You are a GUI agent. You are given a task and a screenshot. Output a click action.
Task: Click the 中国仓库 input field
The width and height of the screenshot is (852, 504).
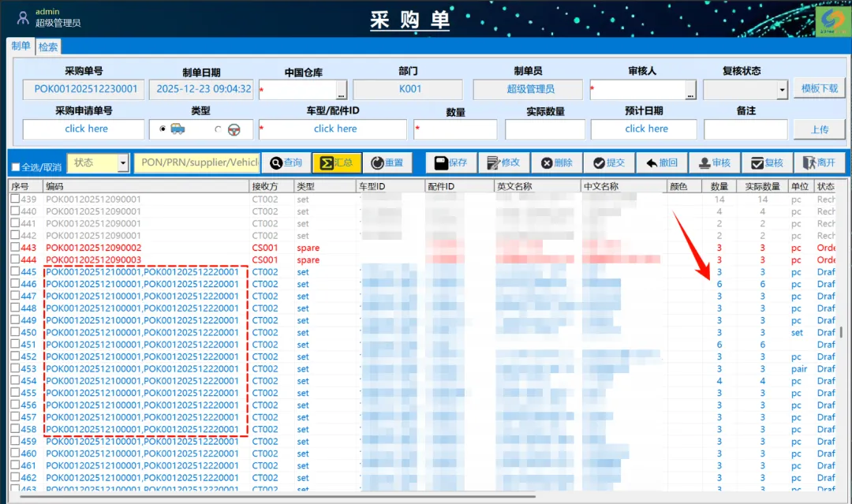tap(297, 90)
